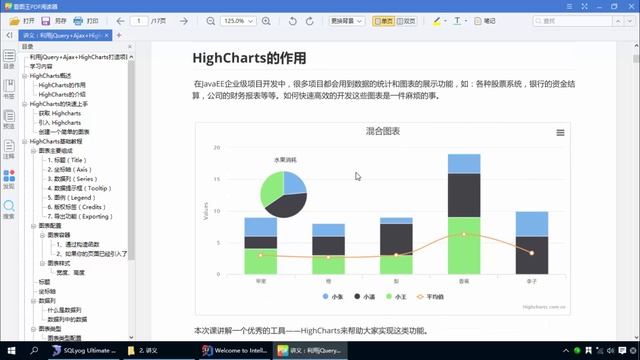Collapse the 数据列 tree node

tap(34, 301)
